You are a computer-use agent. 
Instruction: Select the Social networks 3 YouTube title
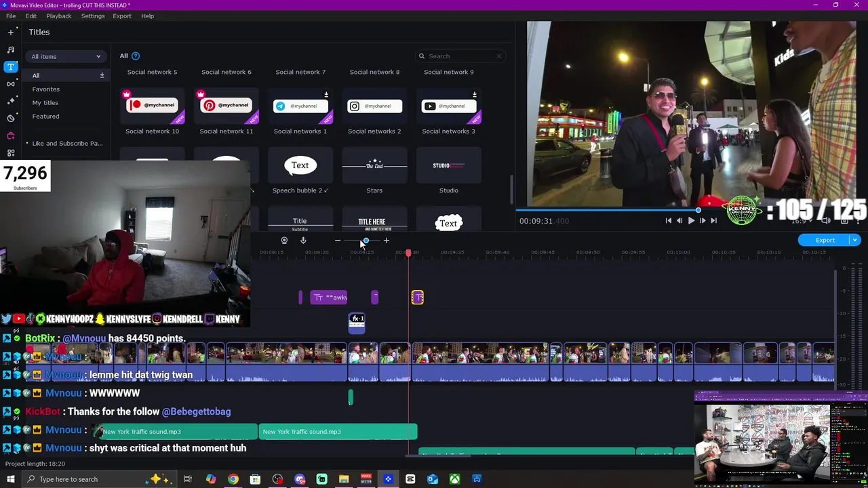(x=449, y=106)
